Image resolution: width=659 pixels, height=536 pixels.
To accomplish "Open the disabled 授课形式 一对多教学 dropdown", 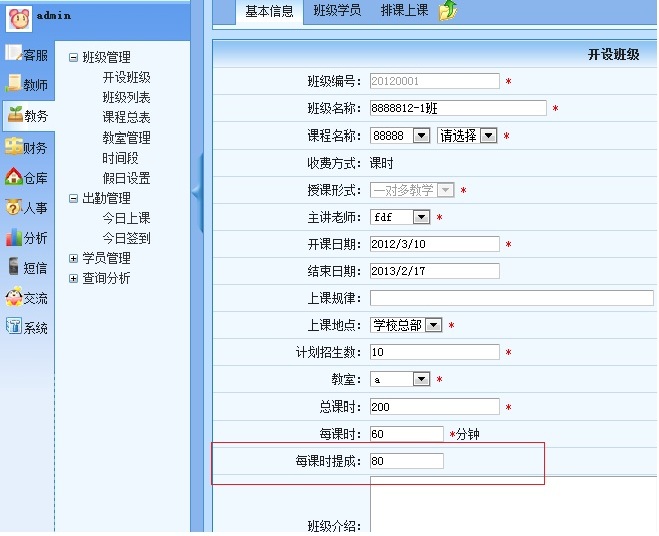I will 412,190.
